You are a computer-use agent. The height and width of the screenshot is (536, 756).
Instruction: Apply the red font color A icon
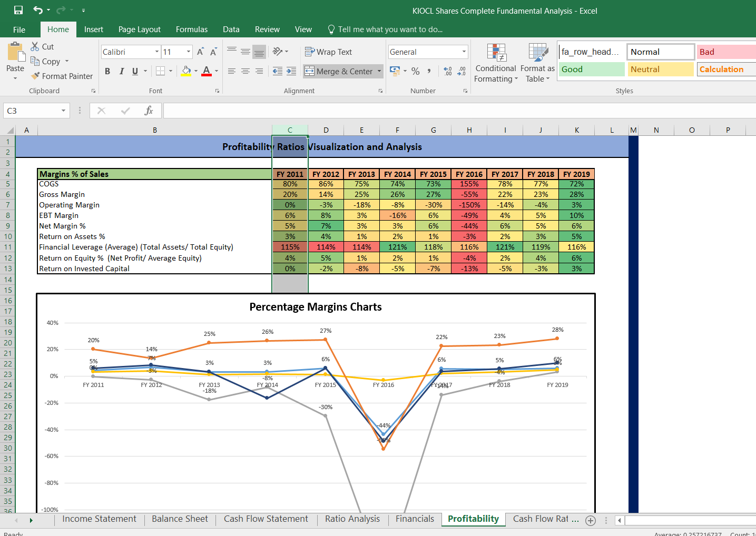[207, 71]
